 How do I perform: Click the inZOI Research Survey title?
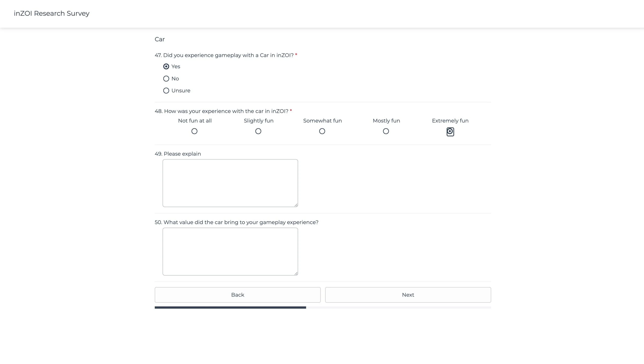point(52,13)
